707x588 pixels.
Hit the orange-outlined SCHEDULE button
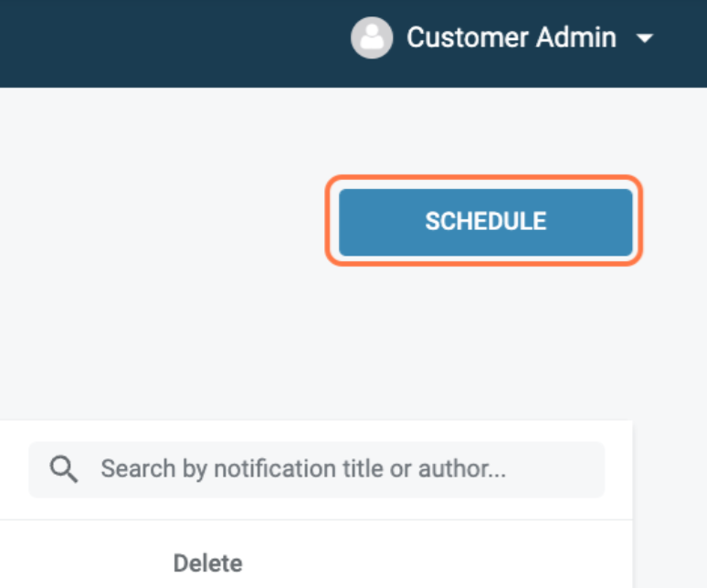click(x=485, y=222)
